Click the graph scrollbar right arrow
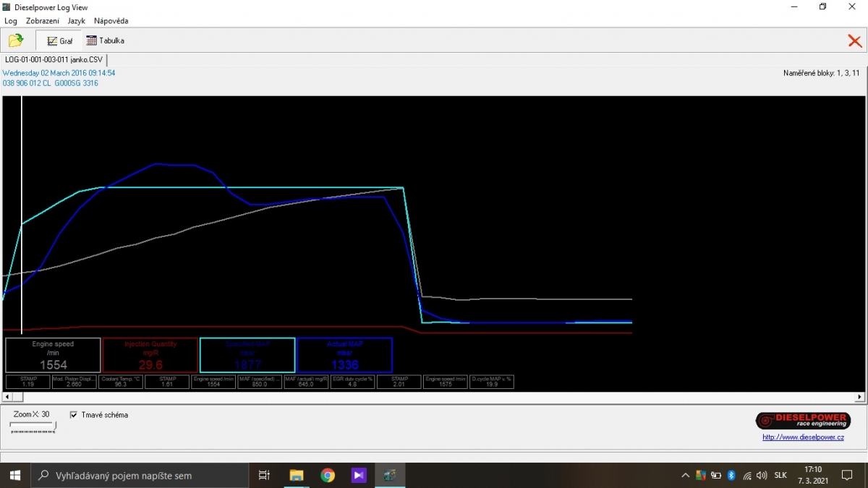 pyautogui.click(x=860, y=397)
